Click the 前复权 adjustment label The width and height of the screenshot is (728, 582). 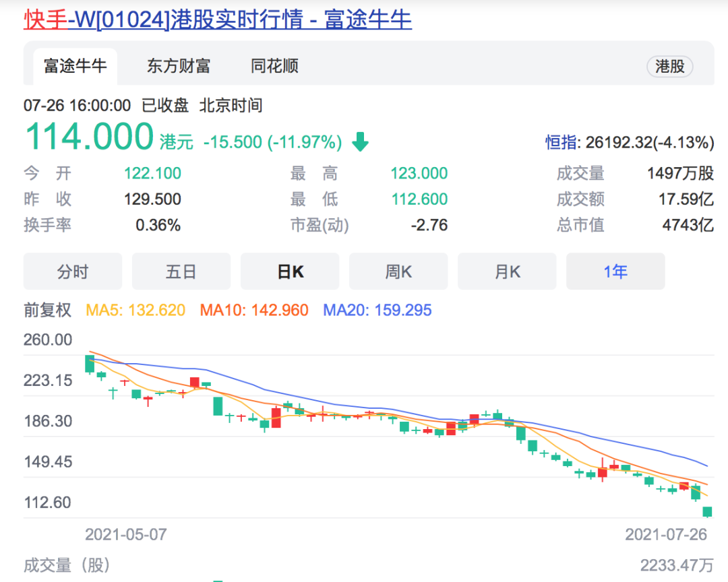(47, 310)
